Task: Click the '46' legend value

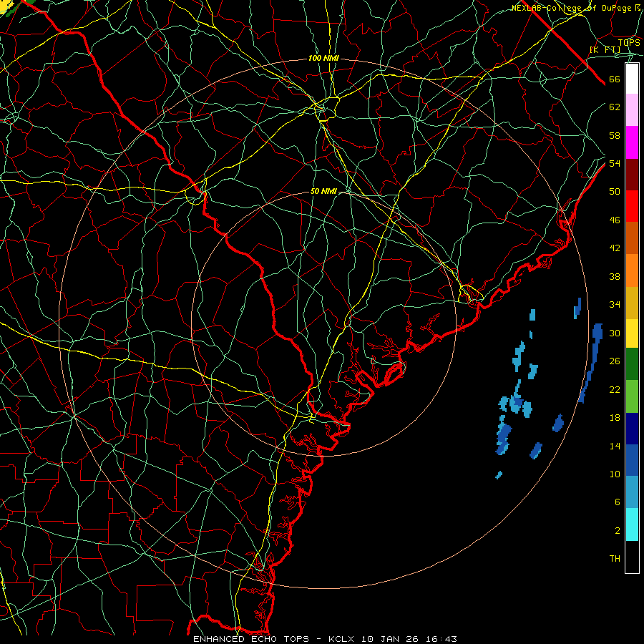Action: (615, 220)
